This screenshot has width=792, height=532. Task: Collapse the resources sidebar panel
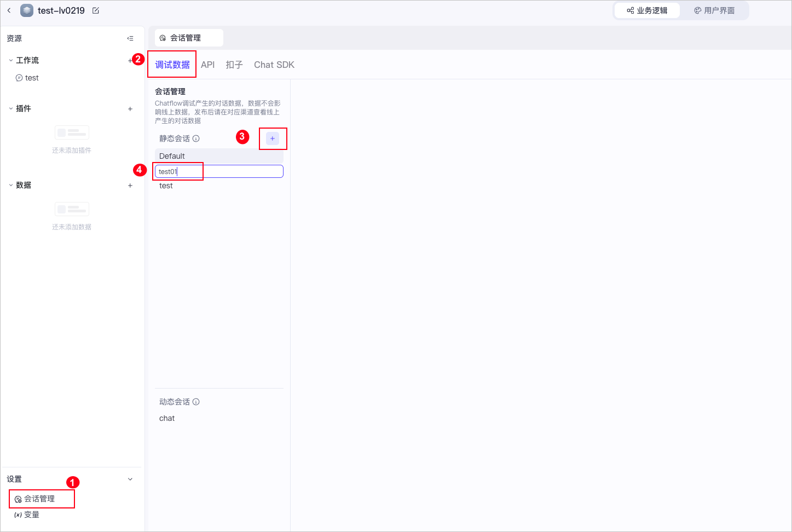coord(130,38)
